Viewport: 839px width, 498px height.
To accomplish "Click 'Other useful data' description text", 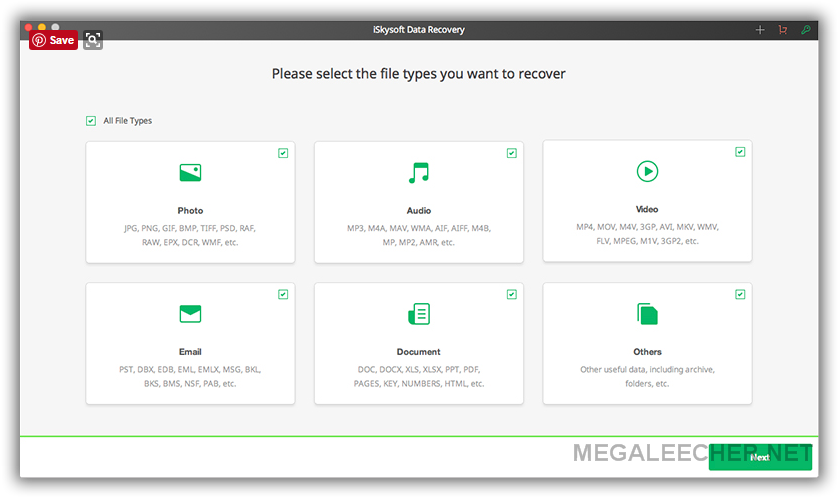I will (x=647, y=377).
